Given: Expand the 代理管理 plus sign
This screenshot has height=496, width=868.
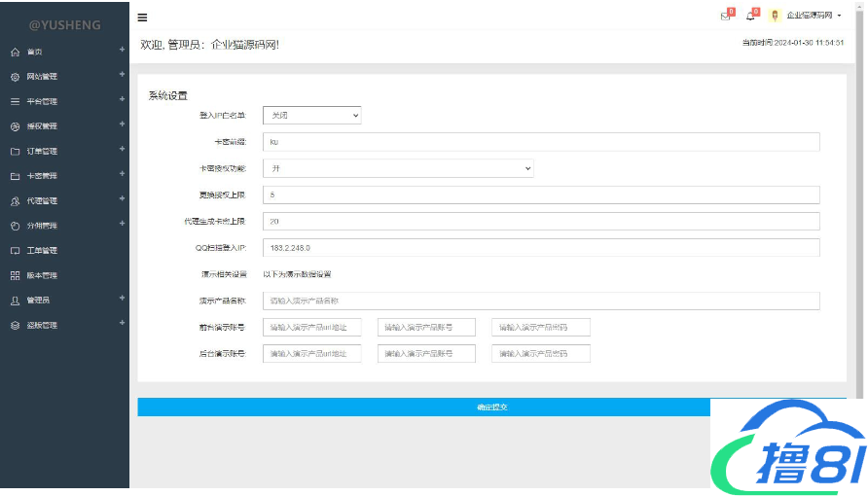Looking at the screenshot, I should coord(122,198).
